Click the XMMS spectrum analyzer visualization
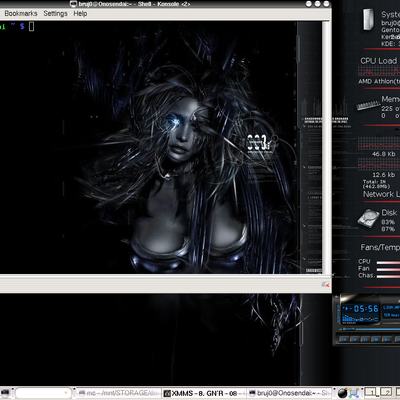400x400 pixels. pos(360,319)
